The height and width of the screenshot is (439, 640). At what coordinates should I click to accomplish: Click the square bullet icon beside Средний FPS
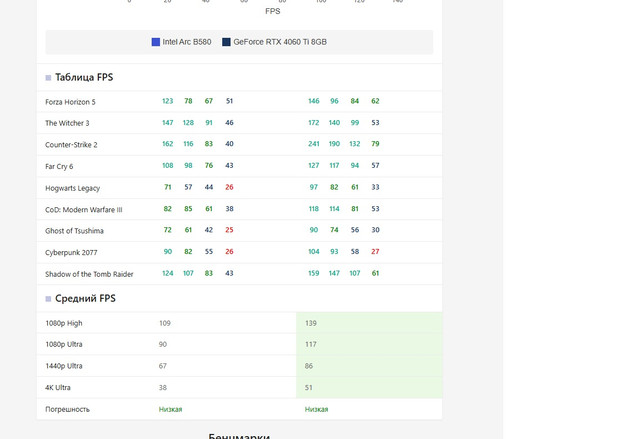(x=48, y=299)
